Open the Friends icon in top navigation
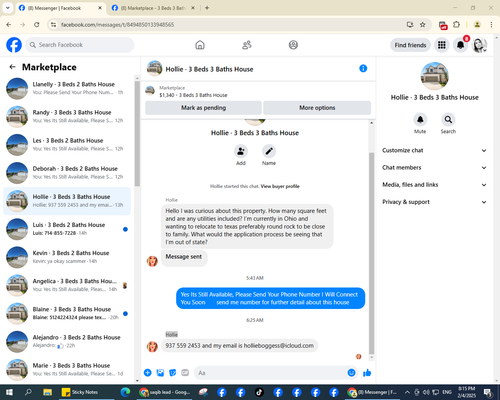The width and height of the screenshot is (500, 400). [247, 45]
